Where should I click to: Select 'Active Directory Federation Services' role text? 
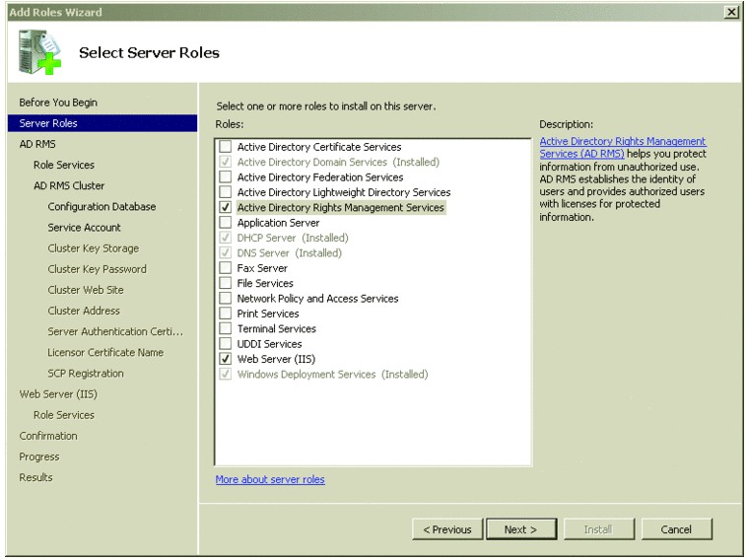click(x=320, y=177)
